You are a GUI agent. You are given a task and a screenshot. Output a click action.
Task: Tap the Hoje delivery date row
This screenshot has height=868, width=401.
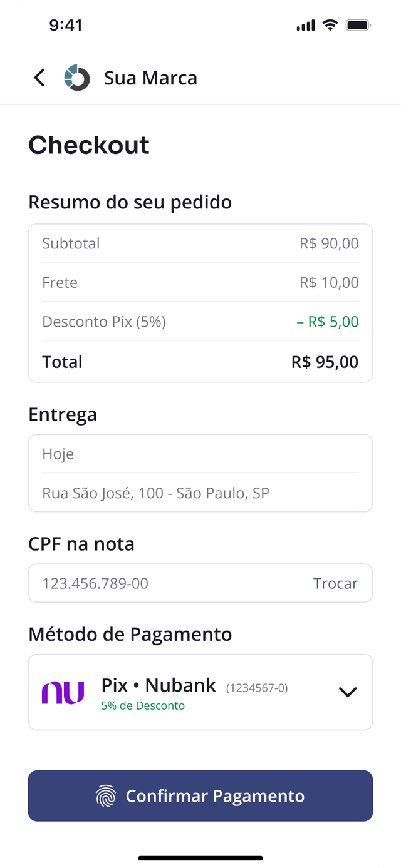coord(200,454)
